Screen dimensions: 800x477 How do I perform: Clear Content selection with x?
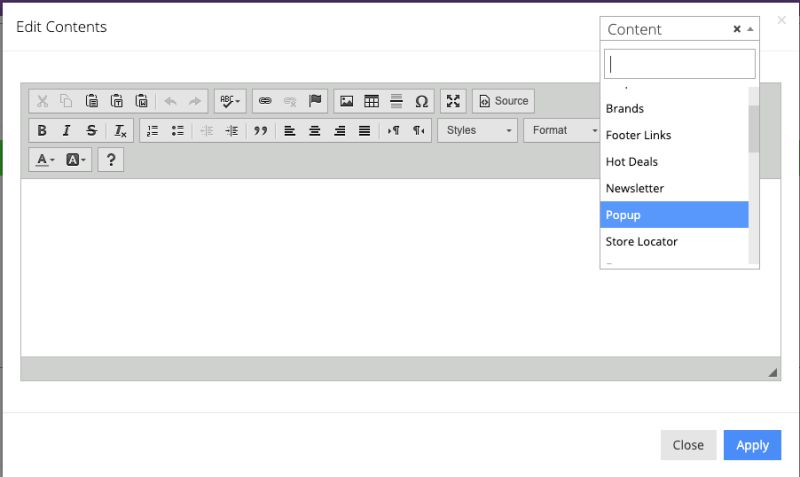[x=737, y=29]
